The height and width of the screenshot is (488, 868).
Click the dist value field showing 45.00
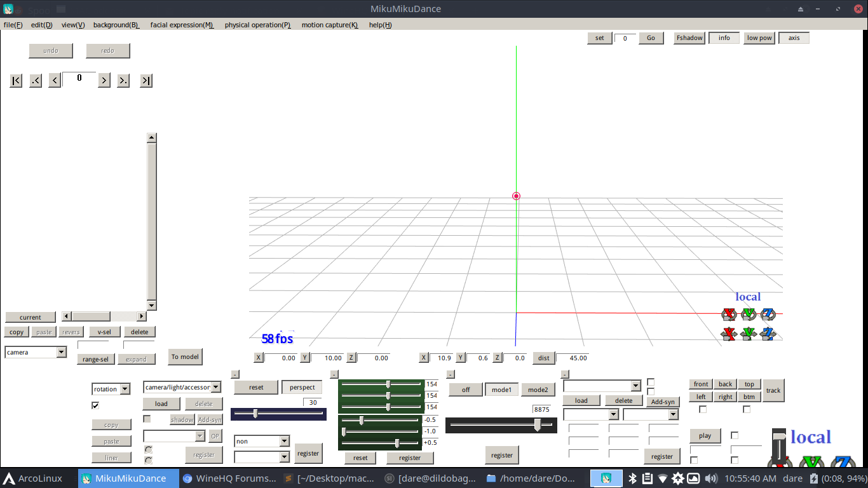click(x=572, y=358)
